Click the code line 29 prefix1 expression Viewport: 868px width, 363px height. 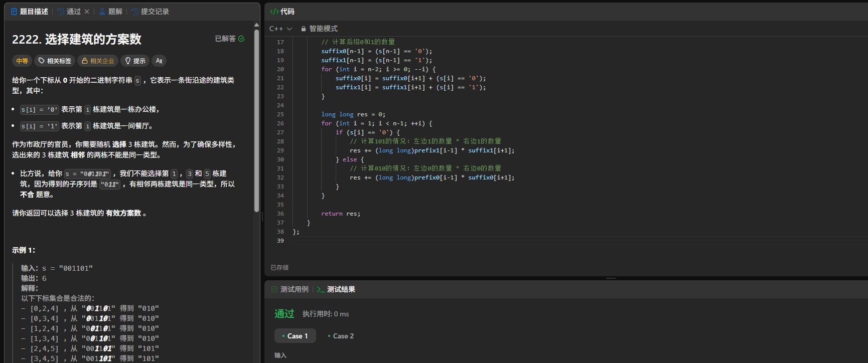coord(432,150)
